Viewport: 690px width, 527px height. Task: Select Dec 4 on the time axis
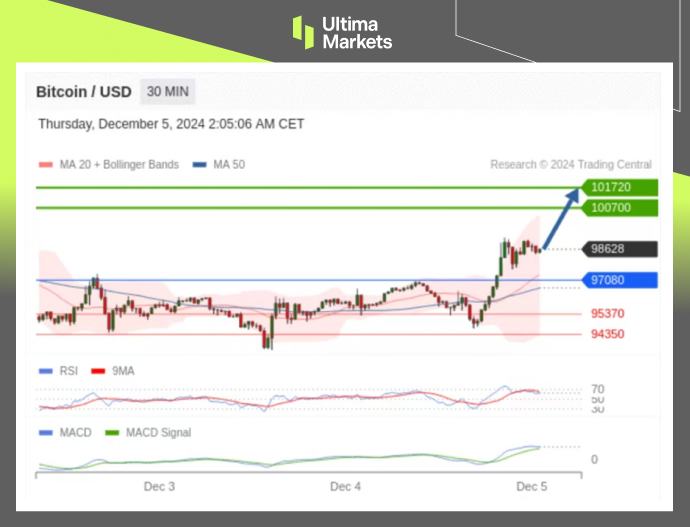pyautogui.click(x=345, y=487)
